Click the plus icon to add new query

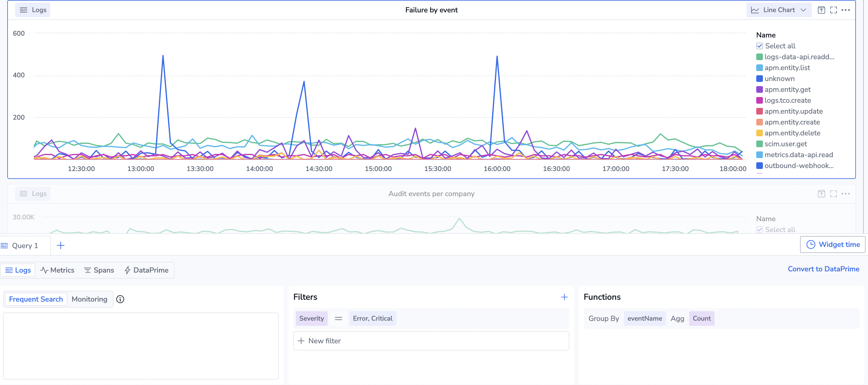[x=61, y=245]
